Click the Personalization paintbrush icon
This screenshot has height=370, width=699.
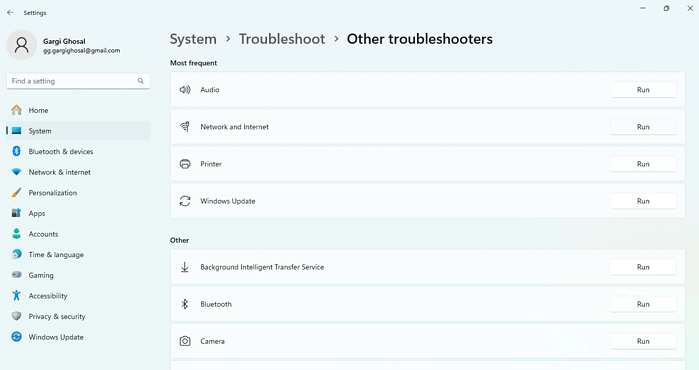(x=16, y=193)
